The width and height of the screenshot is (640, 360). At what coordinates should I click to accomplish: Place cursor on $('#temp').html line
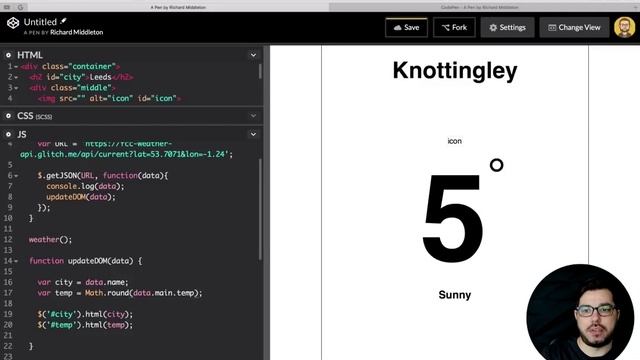click(x=85, y=324)
